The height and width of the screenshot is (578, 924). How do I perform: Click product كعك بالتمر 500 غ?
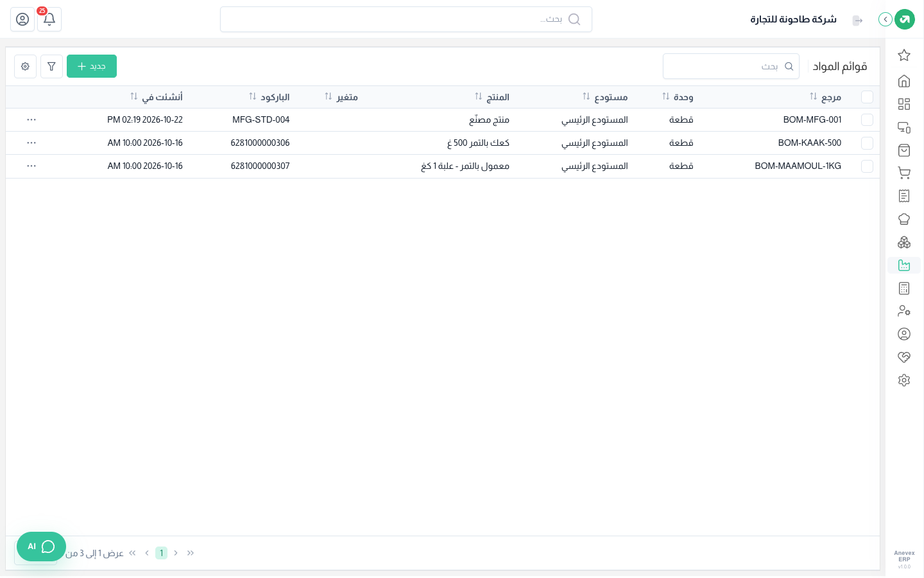click(x=478, y=143)
